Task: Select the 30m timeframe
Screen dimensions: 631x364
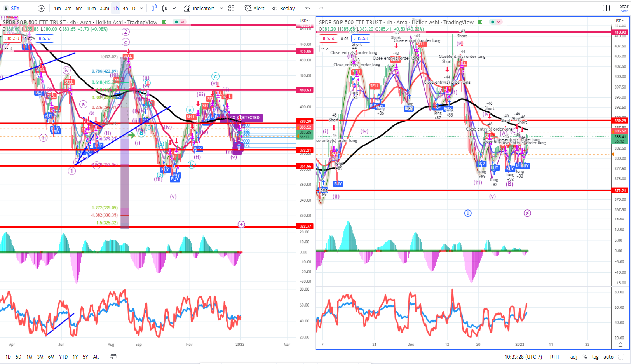Action: pyautogui.click(x=105, y=8)
